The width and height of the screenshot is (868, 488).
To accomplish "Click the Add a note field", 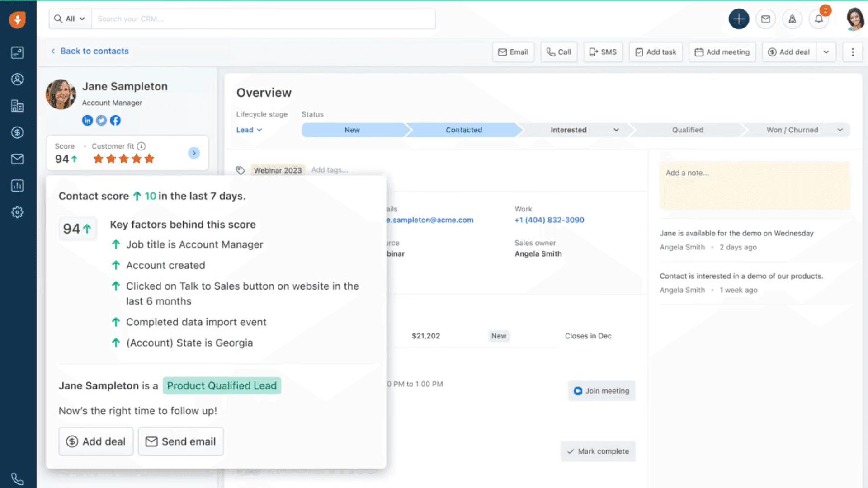I will coord(755,185).
